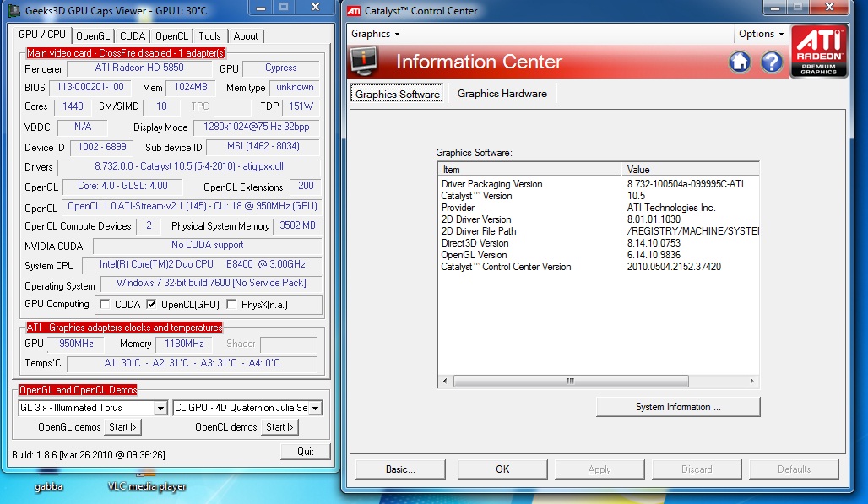This screenshot has width=868, height=504.
Task: Click the Defaults button
Action: [794, 469]
